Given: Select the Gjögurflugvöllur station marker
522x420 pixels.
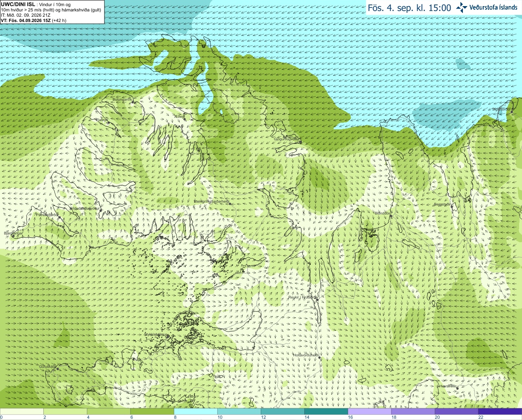Looking at the screenshot, I should (x=300, y=142).
